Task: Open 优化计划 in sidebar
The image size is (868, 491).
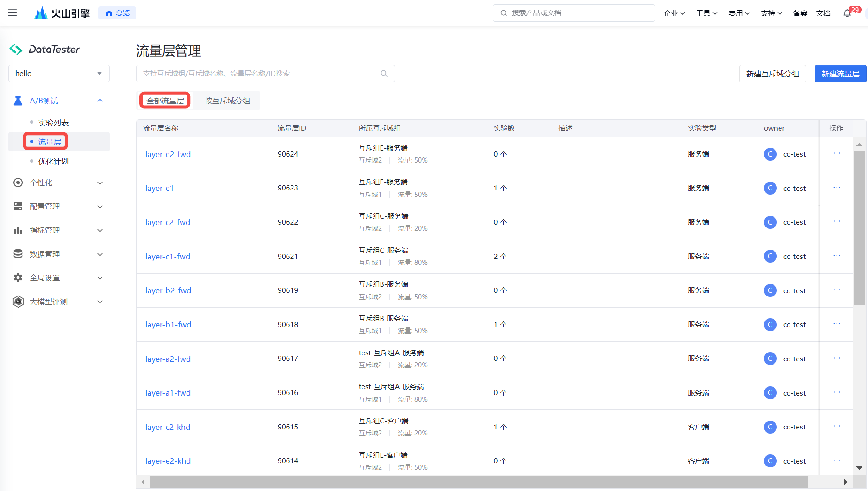Action: (53, 161)
